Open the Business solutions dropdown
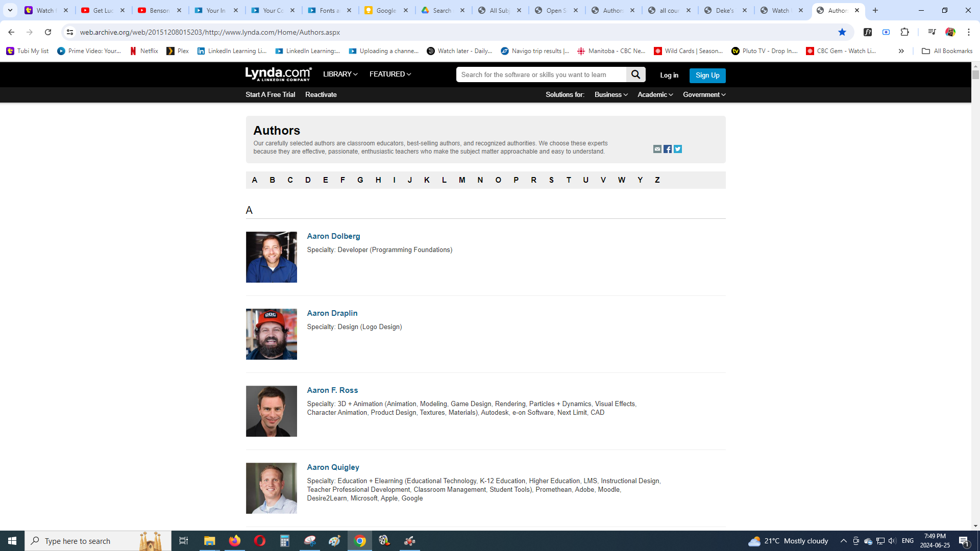This screenshot has width=980, height=551. tap(610, 95)
